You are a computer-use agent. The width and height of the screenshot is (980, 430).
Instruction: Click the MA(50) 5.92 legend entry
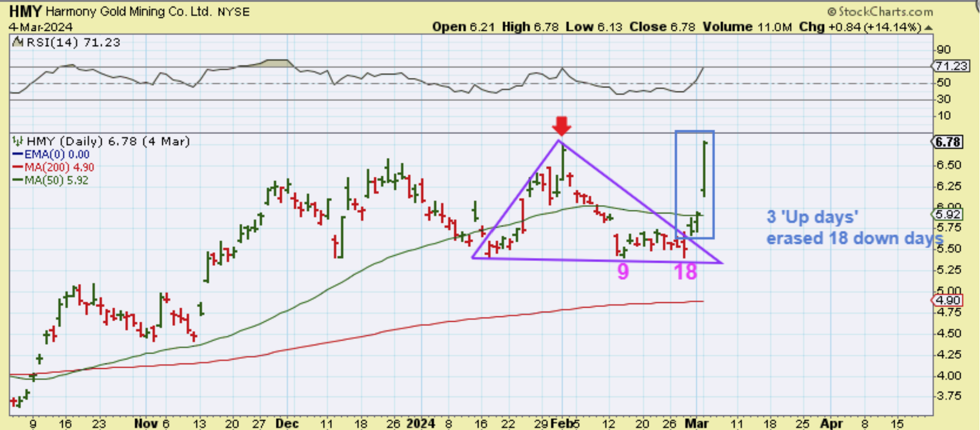[57, 180]
